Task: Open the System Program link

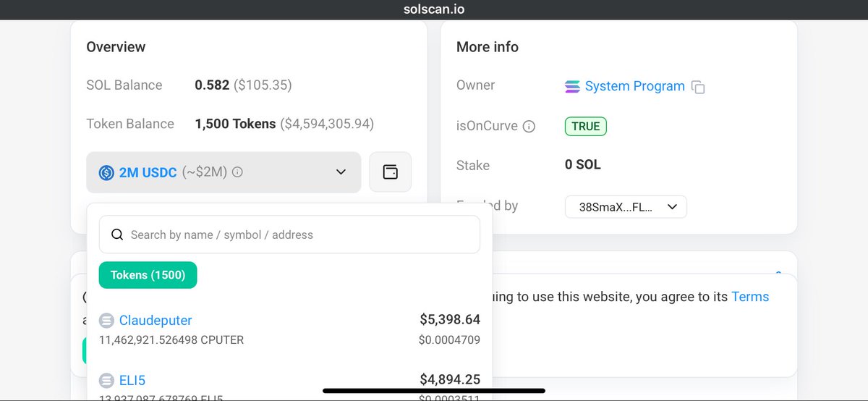Action: 635,86
